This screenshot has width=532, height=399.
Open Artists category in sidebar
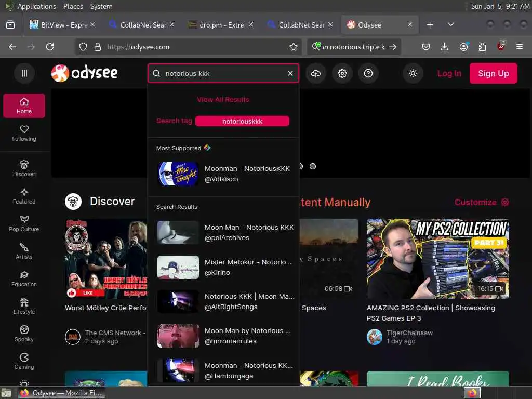[24, 251]
